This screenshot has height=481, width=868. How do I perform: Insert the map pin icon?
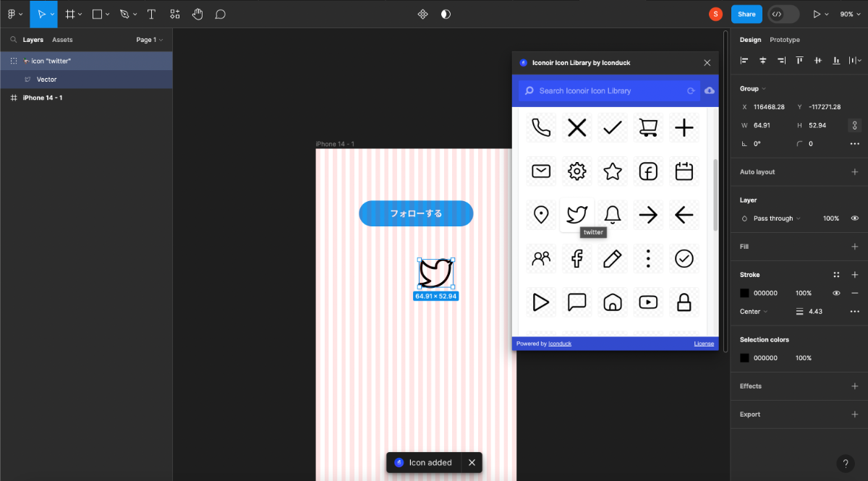[x=541, y=215]
